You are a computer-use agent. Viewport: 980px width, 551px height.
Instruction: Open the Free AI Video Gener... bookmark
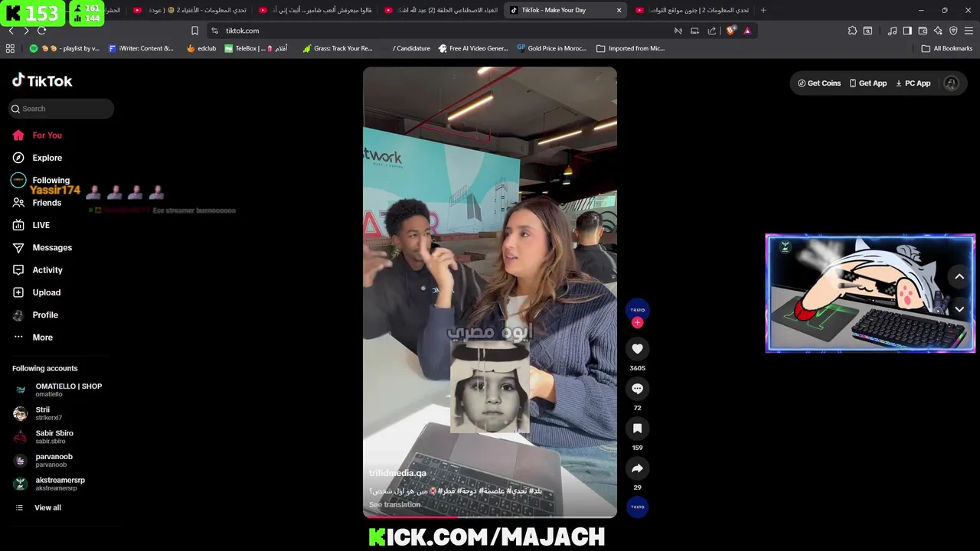[x=473, y=48]
